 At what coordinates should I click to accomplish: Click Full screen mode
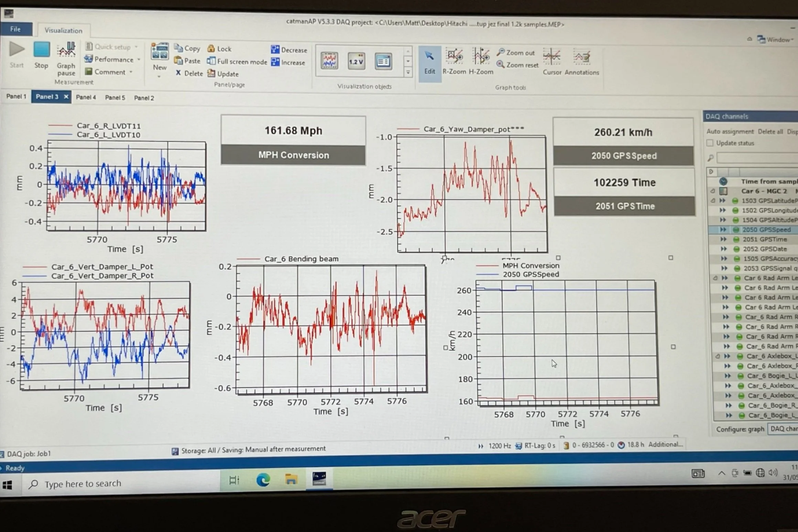click(x=237, y=62)
